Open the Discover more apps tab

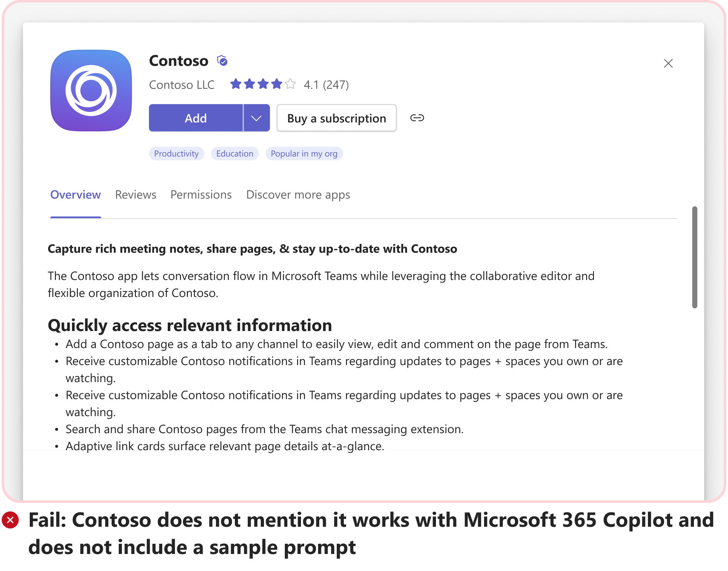298,195
